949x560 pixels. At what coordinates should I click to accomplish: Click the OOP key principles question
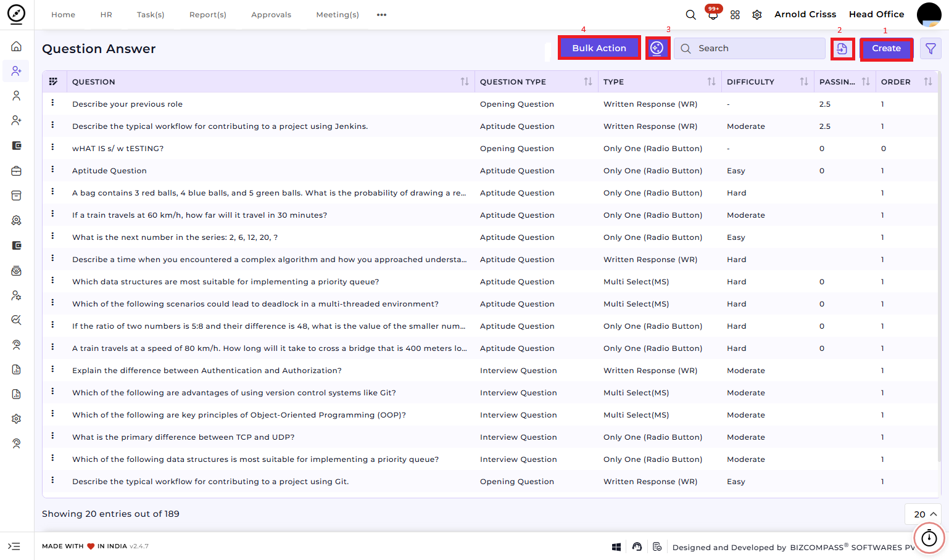tap(239, 415)
